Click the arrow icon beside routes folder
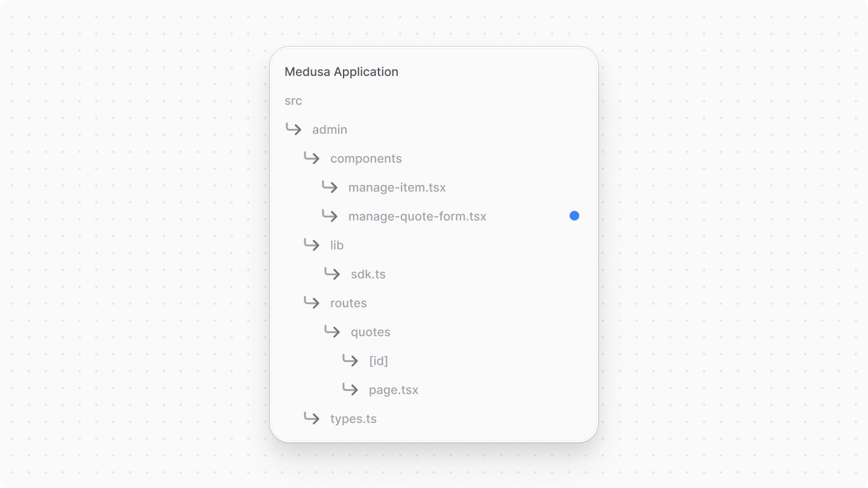868x488 pixels. 312,302
